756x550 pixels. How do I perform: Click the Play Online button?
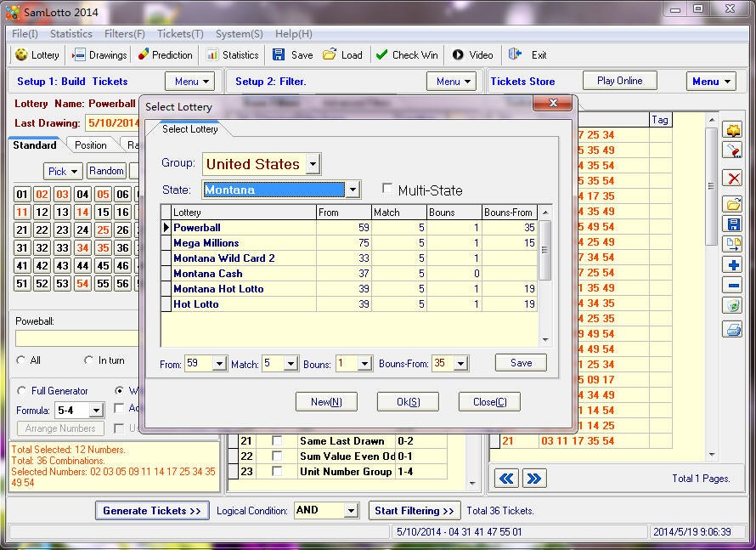pos(619,81)
